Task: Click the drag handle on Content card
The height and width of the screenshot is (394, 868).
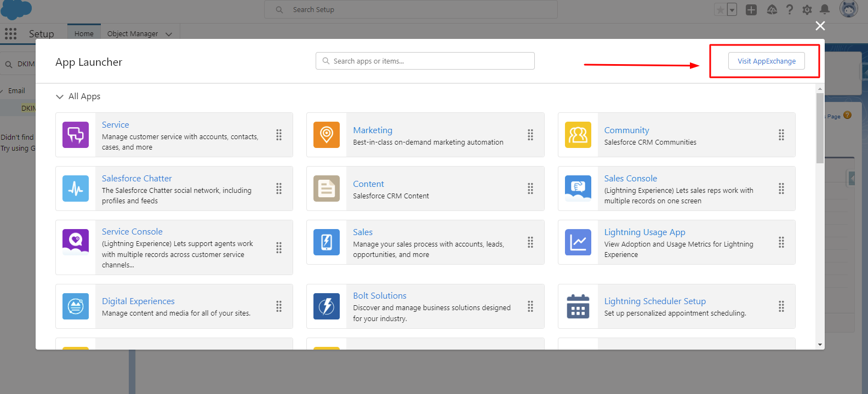Action: click(530, 189)
